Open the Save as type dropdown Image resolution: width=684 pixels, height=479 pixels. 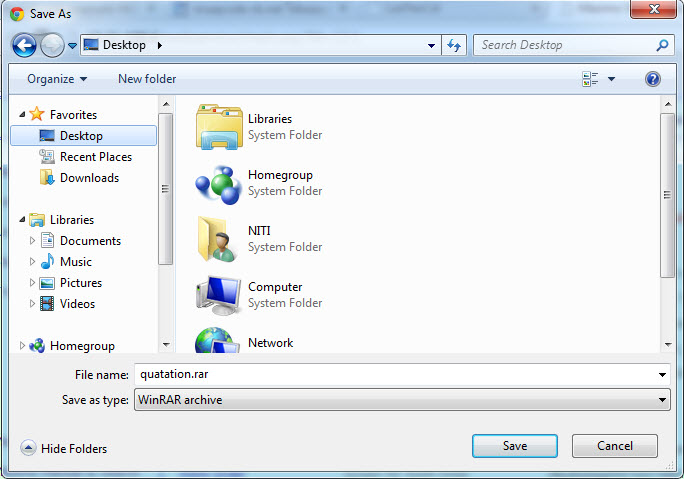pyautogui.click(x=402, y=400)
